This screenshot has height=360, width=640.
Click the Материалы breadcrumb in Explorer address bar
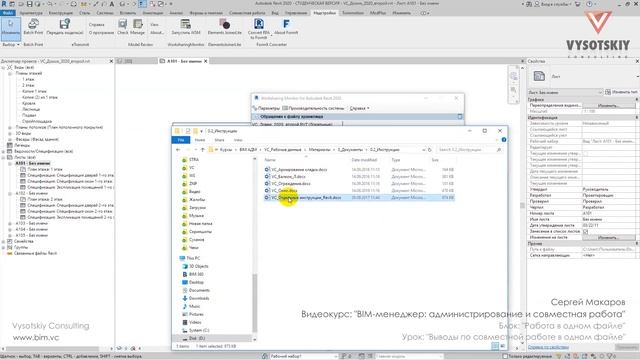(x=320, y=150)
